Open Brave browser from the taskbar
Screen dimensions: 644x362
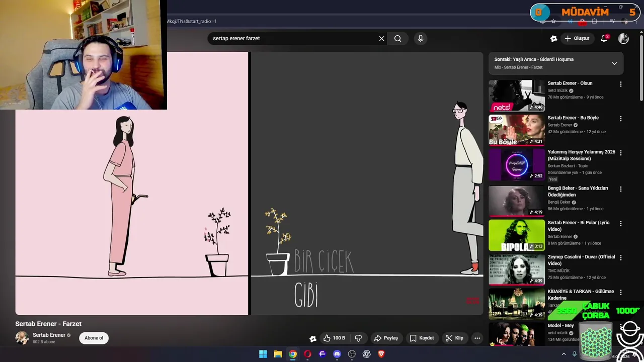click(x=381, y=354)
